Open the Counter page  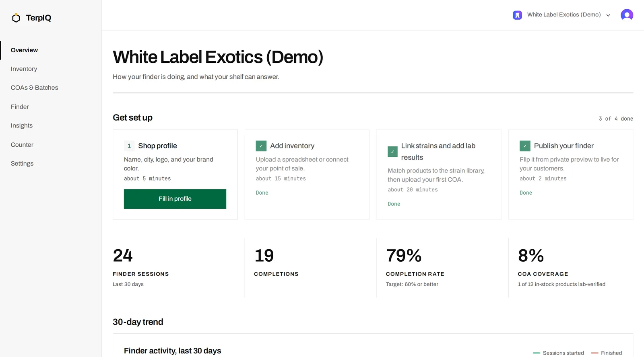[22, 145]
